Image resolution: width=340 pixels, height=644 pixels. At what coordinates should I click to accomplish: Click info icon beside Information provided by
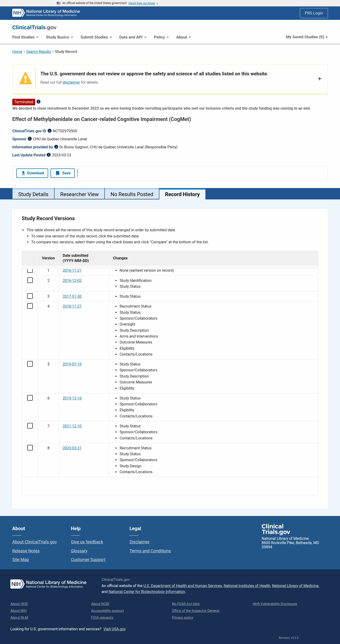[56, 147]
